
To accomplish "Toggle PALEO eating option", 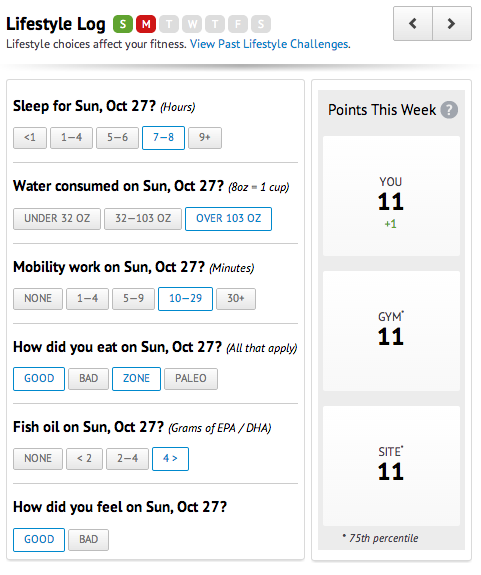I will coord(191,378).
